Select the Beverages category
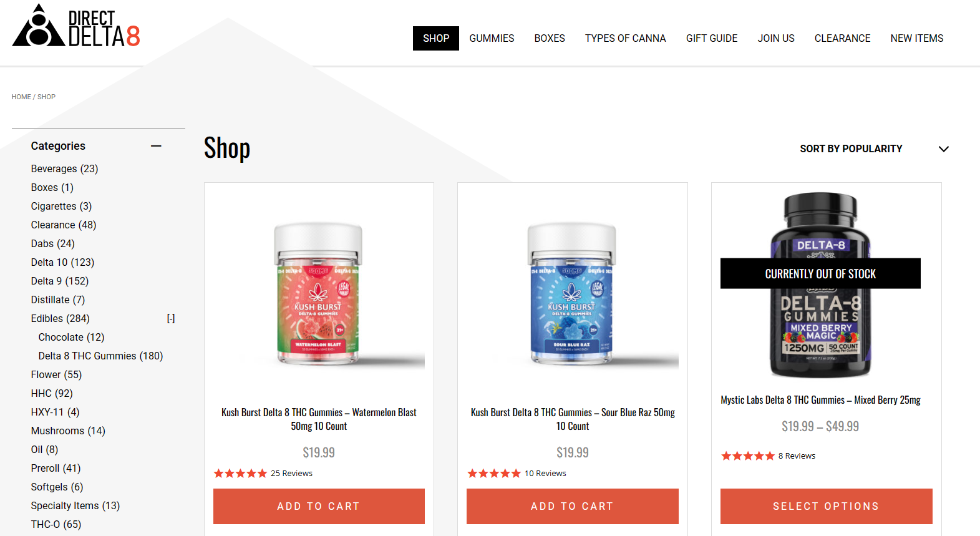The width and height of the screenshot is (980, 536). coord(64,168)
